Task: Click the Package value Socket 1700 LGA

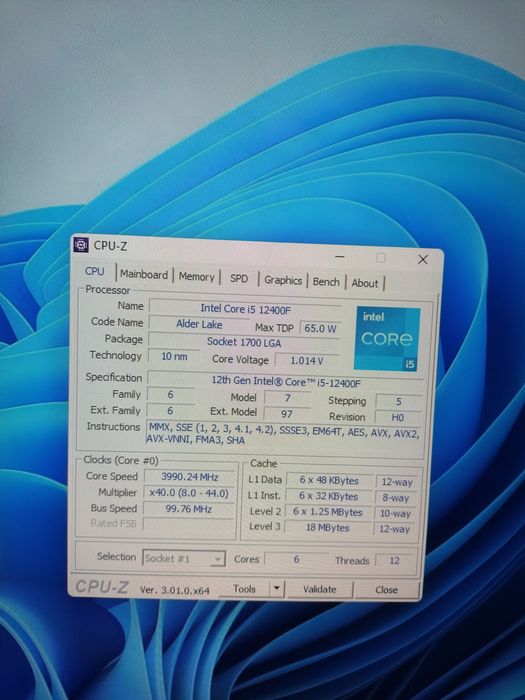Action: 244,342
